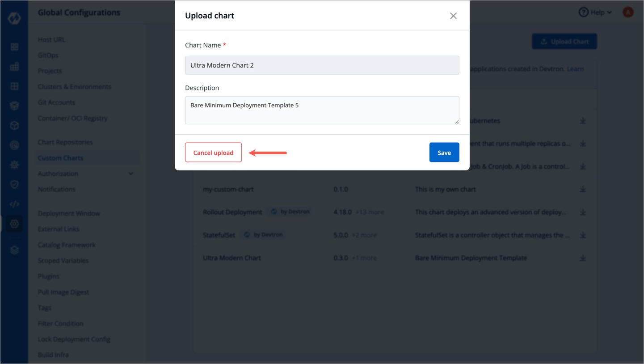Download the Rollout Deployment chart via its download icon
This screenshot has height=364, width=644.
583,212
